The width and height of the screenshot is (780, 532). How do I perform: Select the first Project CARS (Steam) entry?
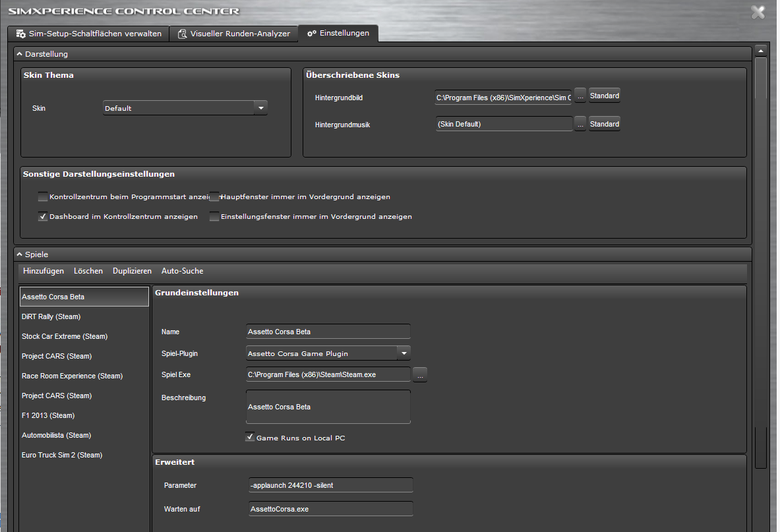pyautogui.click(x=84, y=356)
